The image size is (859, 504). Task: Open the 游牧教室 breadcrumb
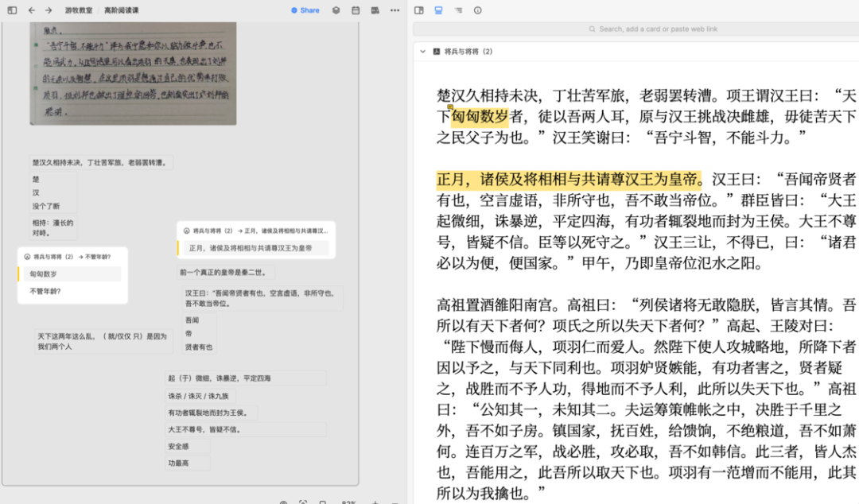[x=78, y=10]
